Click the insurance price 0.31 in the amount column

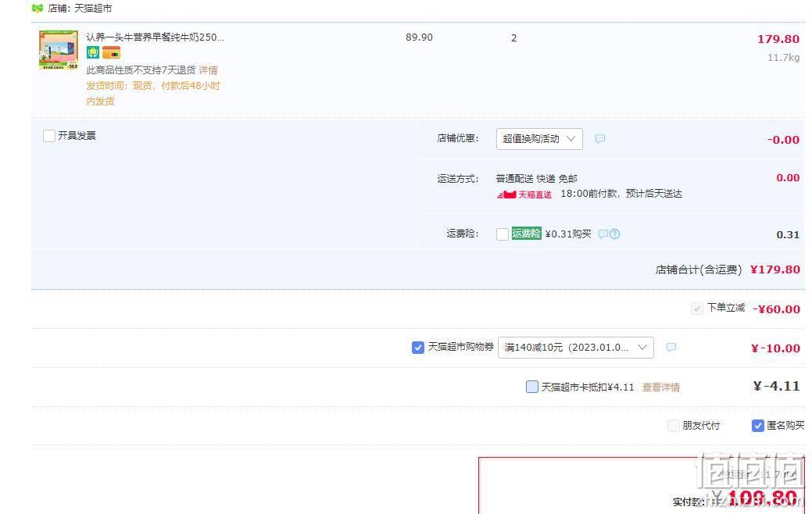(x=788, y=234)
